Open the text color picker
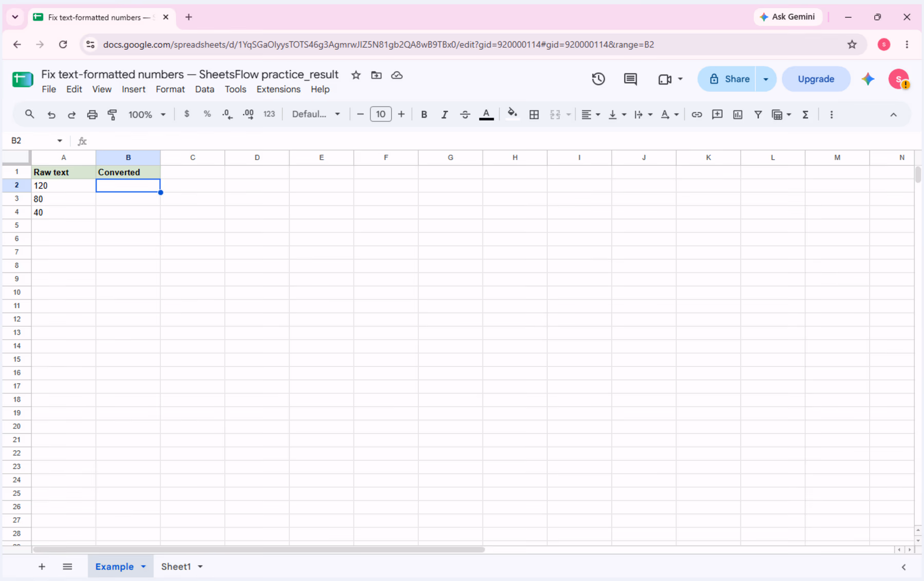 coord(486,114)
